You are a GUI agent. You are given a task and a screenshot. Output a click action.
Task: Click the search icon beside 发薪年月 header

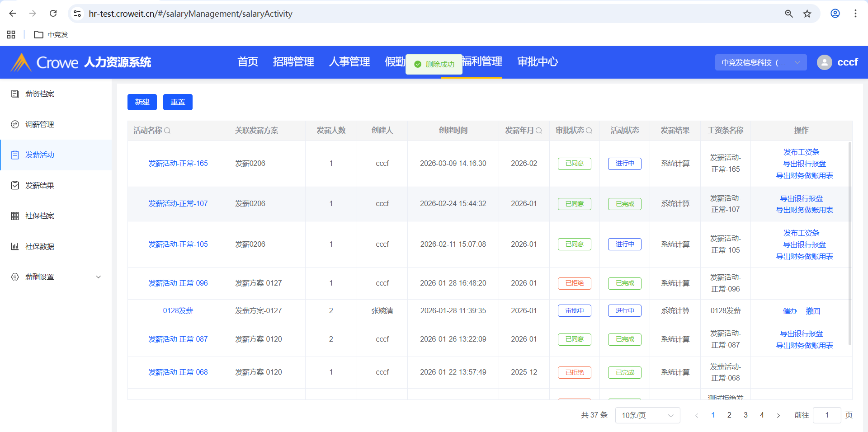coord(539,131)
